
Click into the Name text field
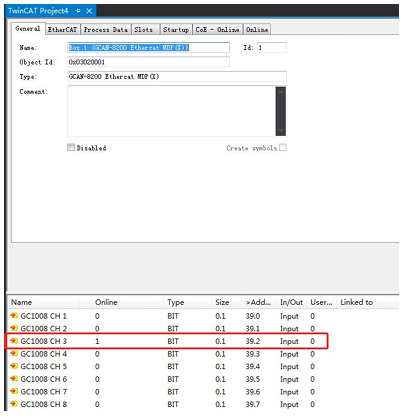(148, 48)
